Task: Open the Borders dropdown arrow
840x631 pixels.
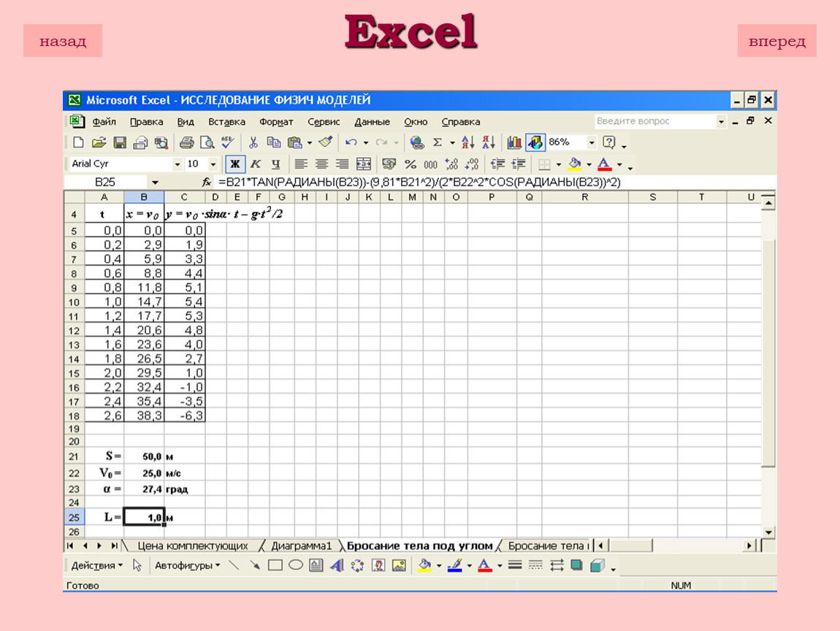Action: 559,164
